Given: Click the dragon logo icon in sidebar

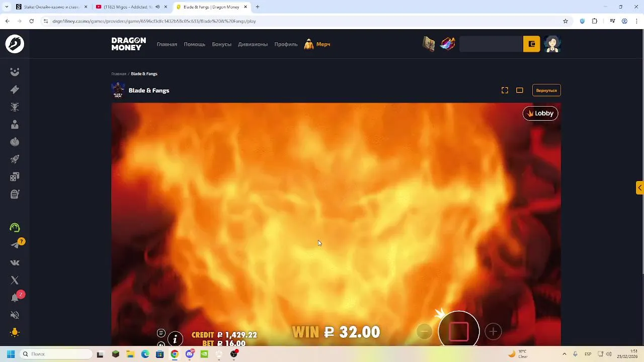Looking at the screenshot, I should click(x=15, y=44).
